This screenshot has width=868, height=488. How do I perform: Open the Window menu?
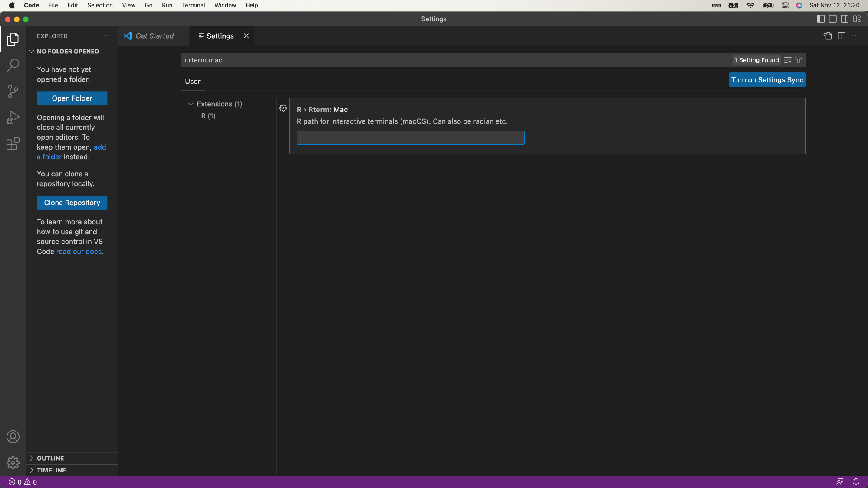225,5
